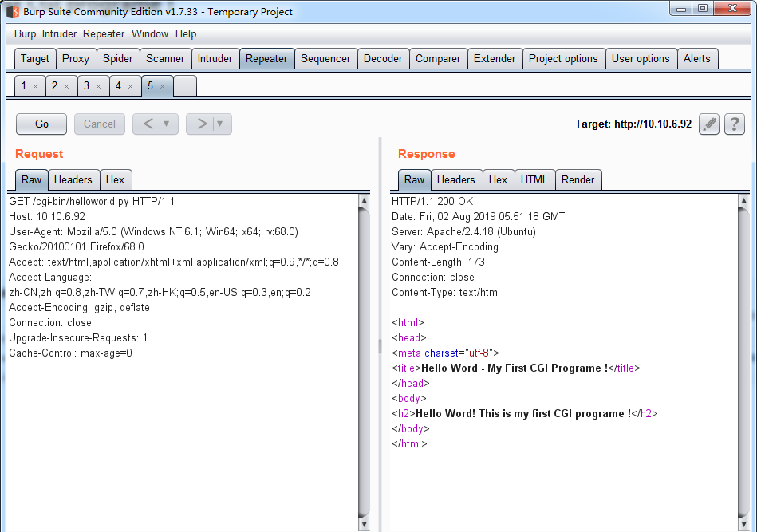Select Repeater request tab 2
Screen dimensions: 757x532
[x=55, y=86]
